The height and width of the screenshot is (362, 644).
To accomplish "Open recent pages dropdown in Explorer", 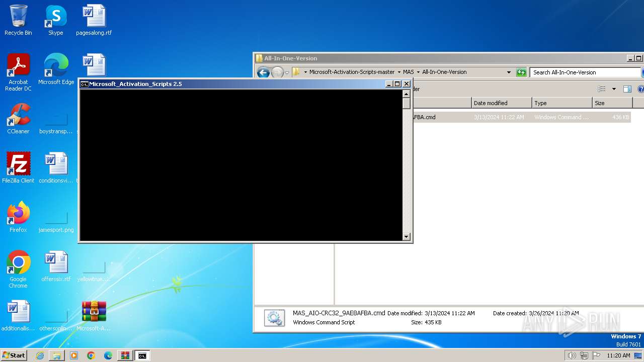I will pyautogui.click(x=287, y=72).
